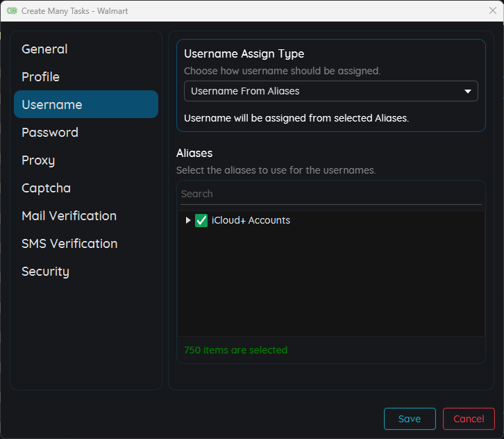Go to the Password section
This screenshot has width=504, height=439.
[x=49, y=133]
